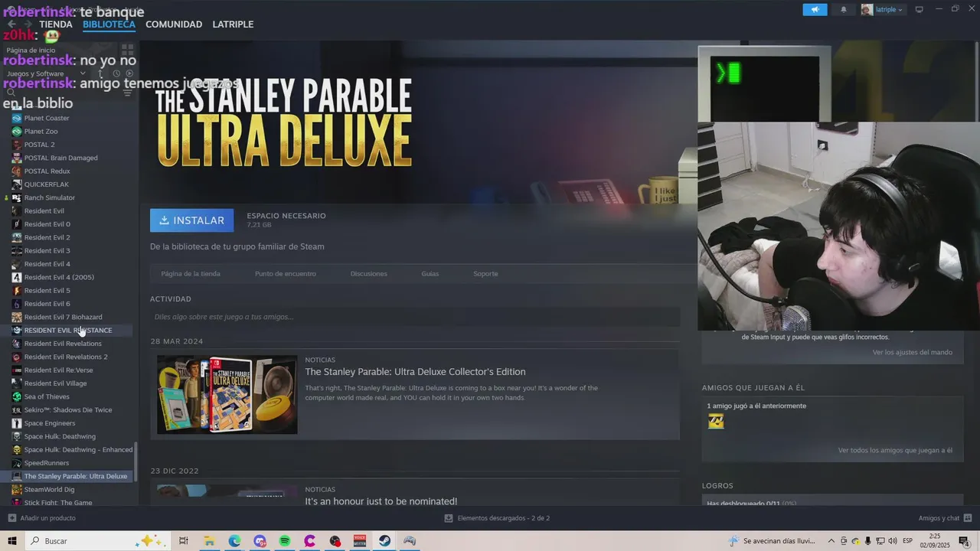Image resolution: width=980 pixels, height=551 pixels.
Task: Switch to Big Picture mode icon
Action: pyautogui.click(x=919, y=10)
